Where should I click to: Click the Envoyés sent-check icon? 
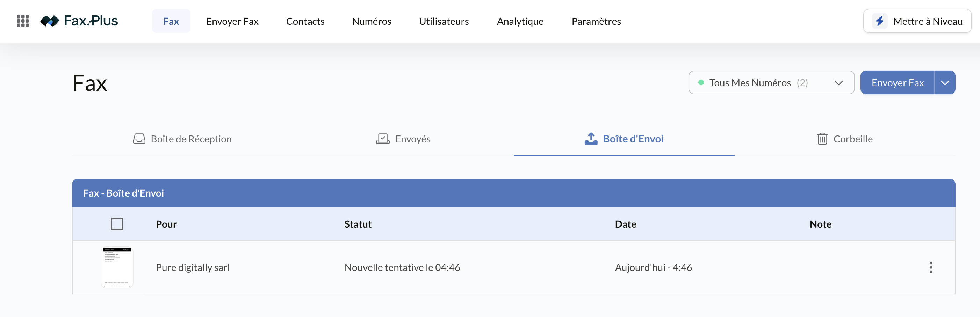[x=383, y=139]
